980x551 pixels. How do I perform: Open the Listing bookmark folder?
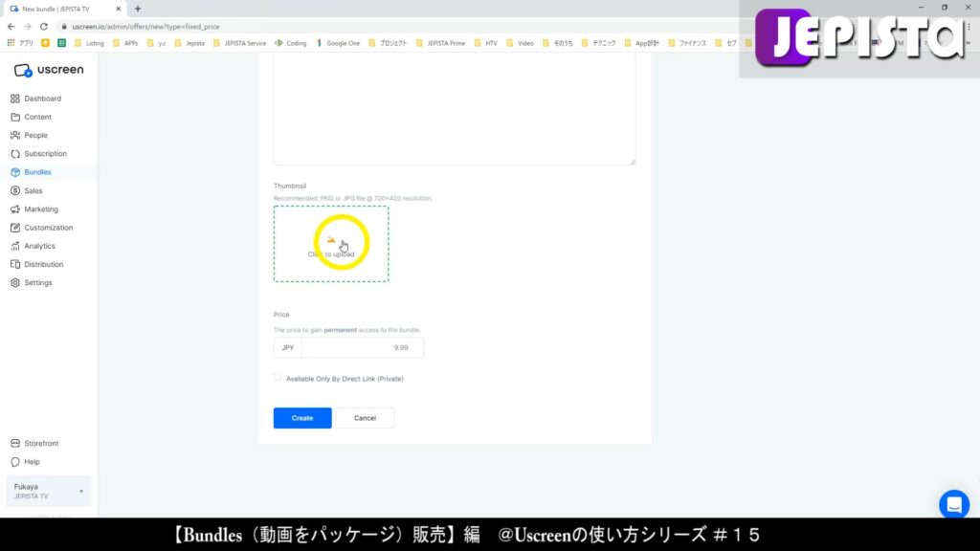click(89, 43)
